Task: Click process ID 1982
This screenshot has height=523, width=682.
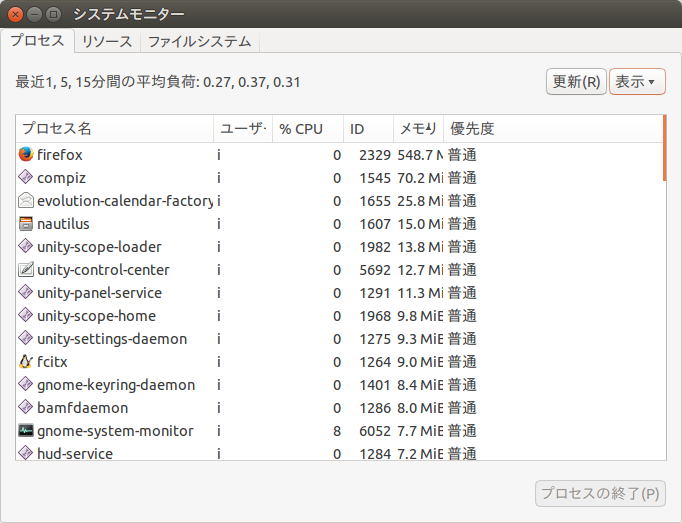Action: tap(375, 247)
